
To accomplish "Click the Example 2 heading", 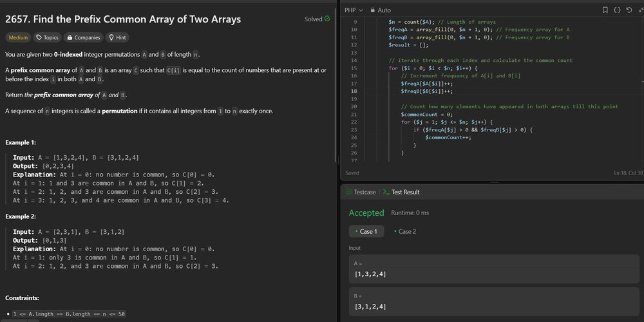I will click(21, 216).
